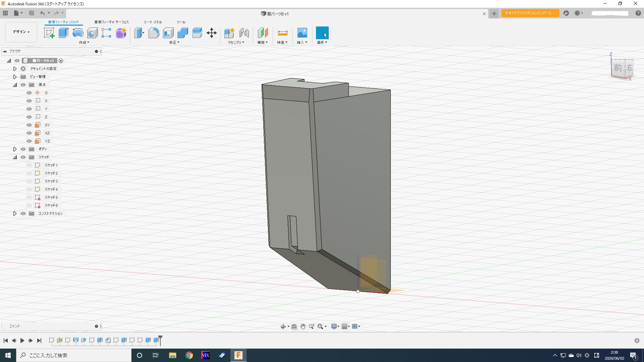
Task: Click the 前 face on the ViewCube
Action: [618, 68]
